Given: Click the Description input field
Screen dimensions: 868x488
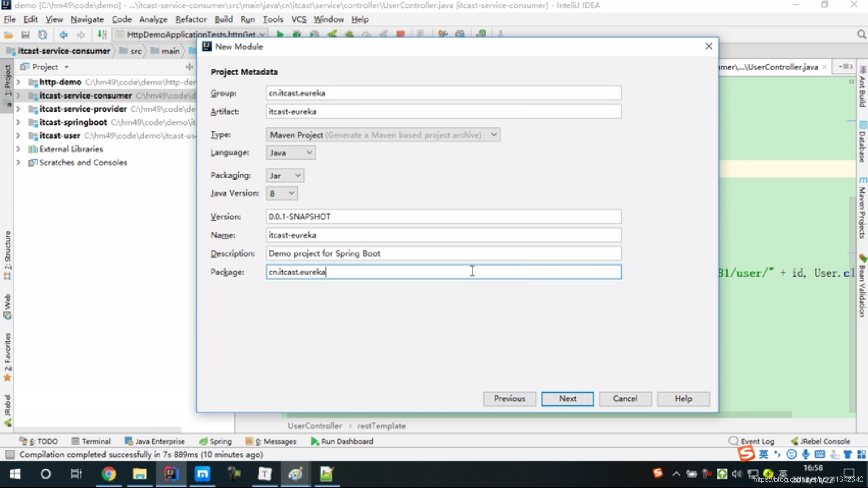Looking at the screenshot, I should 443,253.
